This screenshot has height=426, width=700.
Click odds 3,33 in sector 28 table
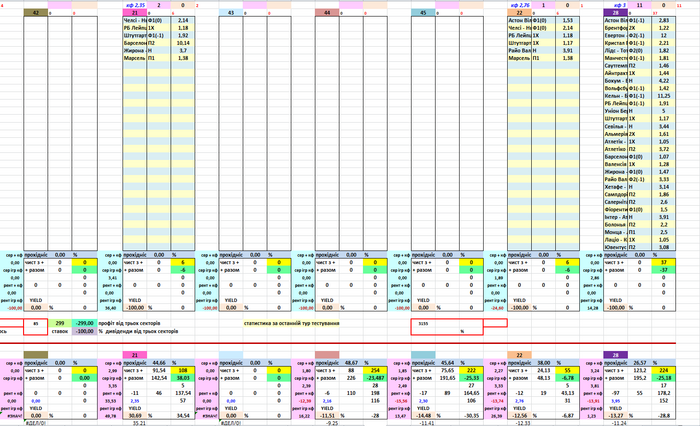[664, 179]
